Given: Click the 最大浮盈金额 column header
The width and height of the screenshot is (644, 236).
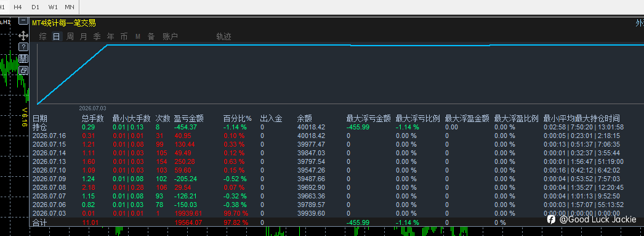Looking at the screenshot, I should (467, 119).
